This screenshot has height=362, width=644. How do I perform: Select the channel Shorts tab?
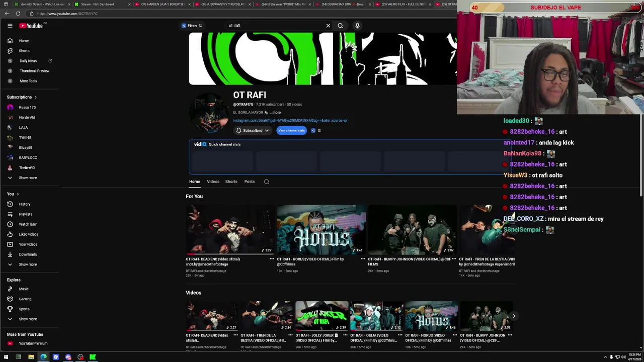[231, 182]
